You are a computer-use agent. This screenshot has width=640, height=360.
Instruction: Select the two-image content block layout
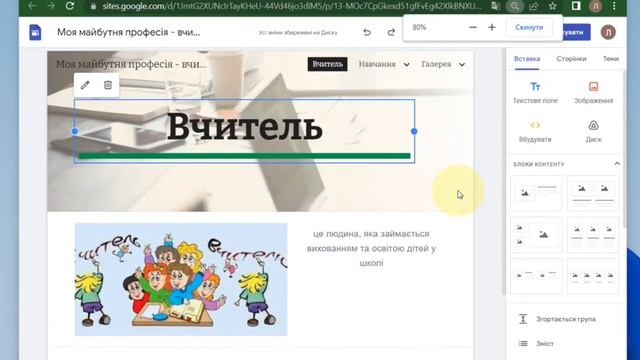[593, 193]
